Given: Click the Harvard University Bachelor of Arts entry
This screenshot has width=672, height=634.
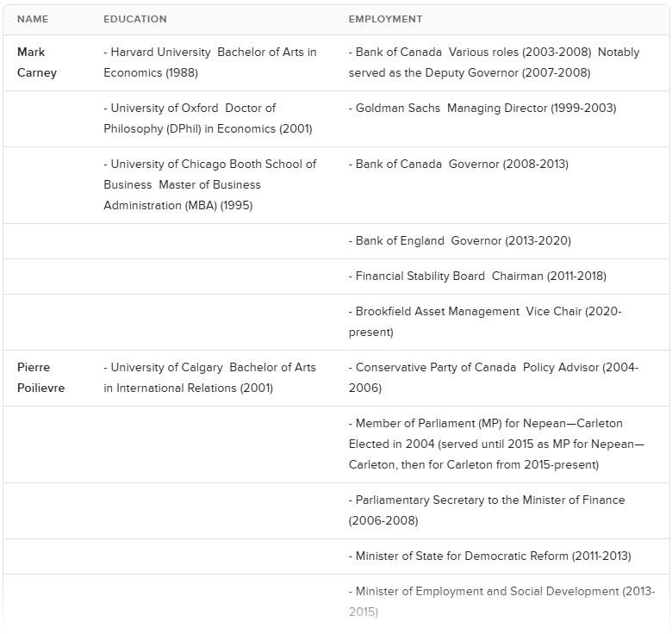Looking at the screenshot, I should pyautogui.click(x=210, y=63).
